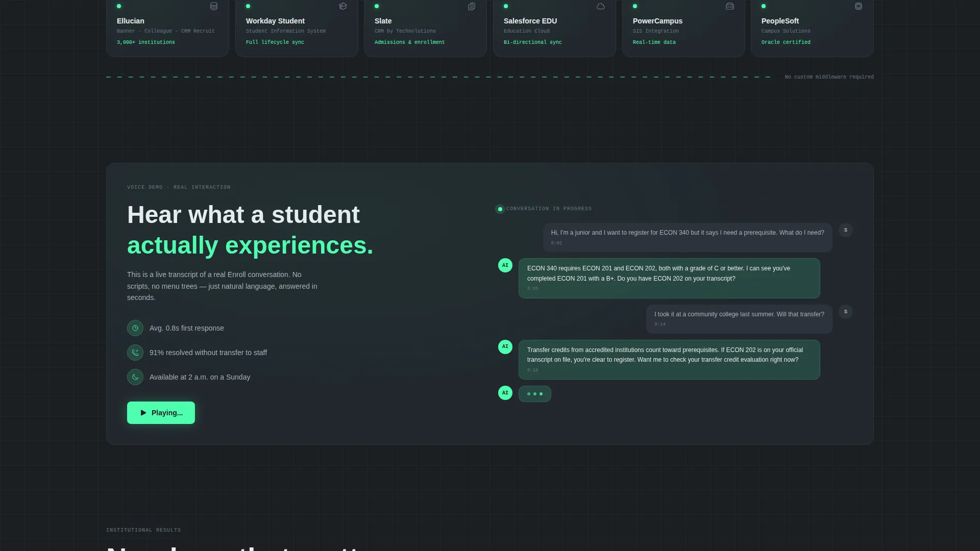Click the '3,000+ institutions' text
The height and width of the screenshot is (551, 980).
pyautogui.click(x=146, y=42)
